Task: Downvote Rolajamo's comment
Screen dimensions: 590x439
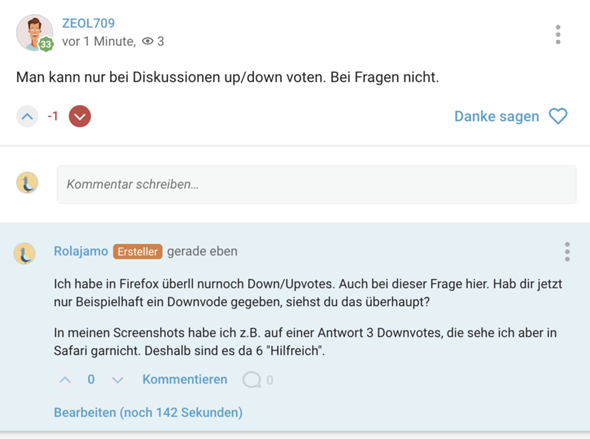Action: coord(118,380)
